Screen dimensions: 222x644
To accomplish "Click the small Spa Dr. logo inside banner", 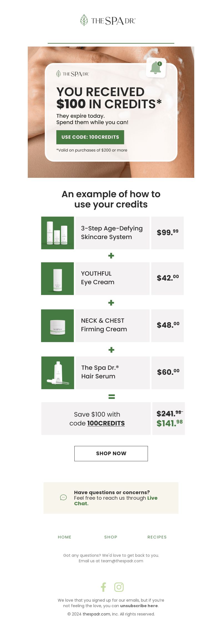I will pos(72,74).
